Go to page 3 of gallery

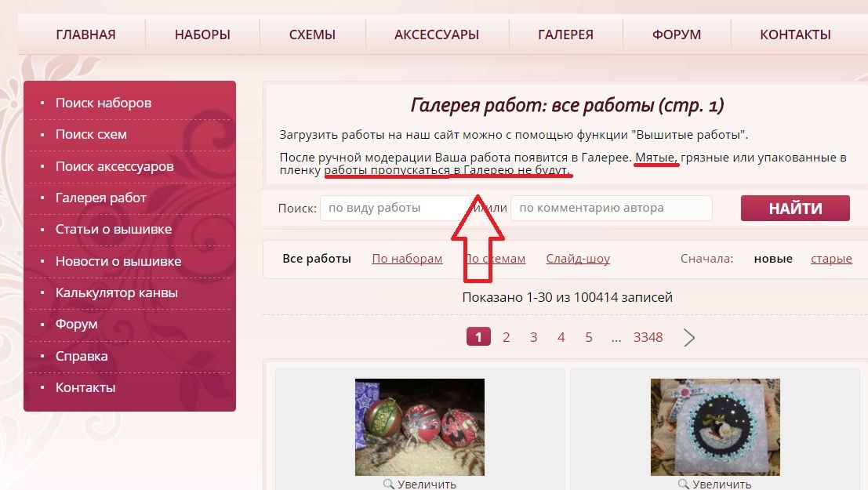533,337
